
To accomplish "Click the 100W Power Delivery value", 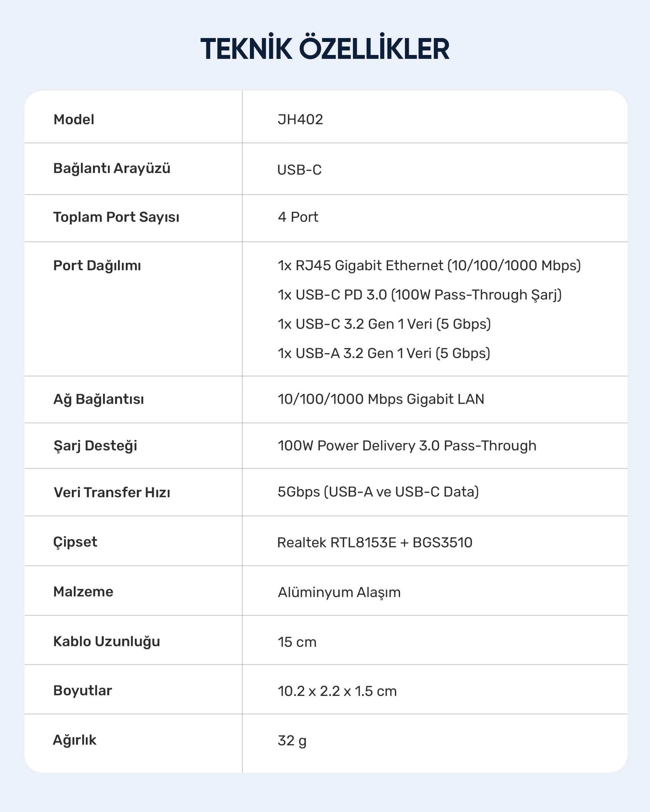I will point(407,446).
